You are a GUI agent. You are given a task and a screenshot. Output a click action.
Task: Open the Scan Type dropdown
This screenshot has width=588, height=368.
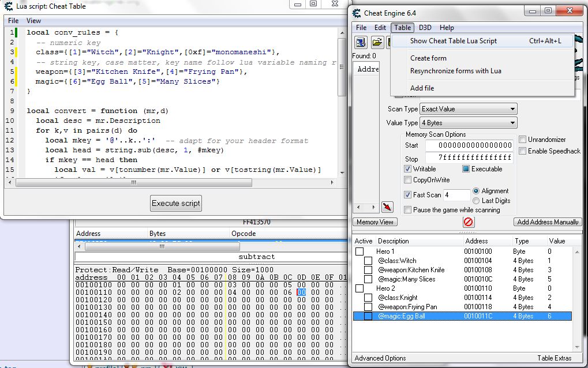click(469, 109)
